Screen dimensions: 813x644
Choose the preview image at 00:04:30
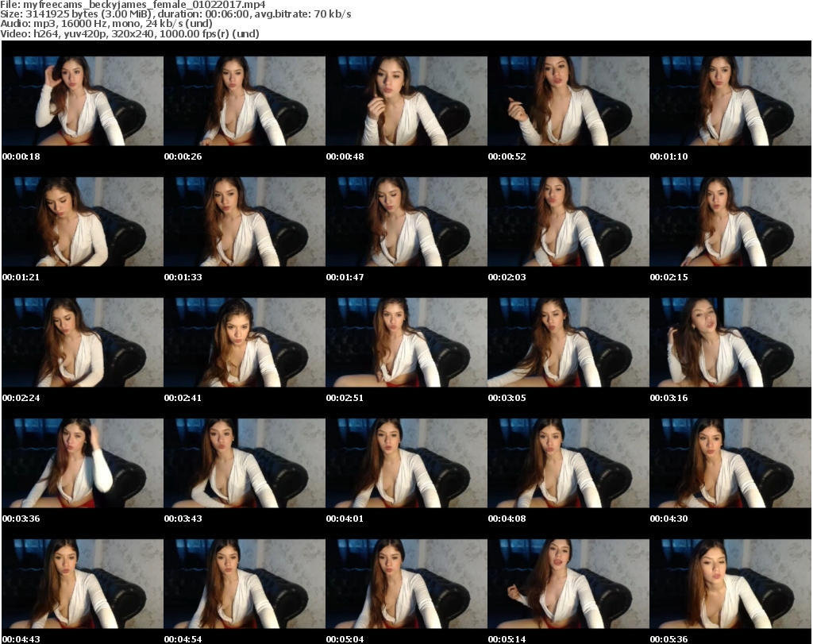pyautogui.click(x=730, y=464)
